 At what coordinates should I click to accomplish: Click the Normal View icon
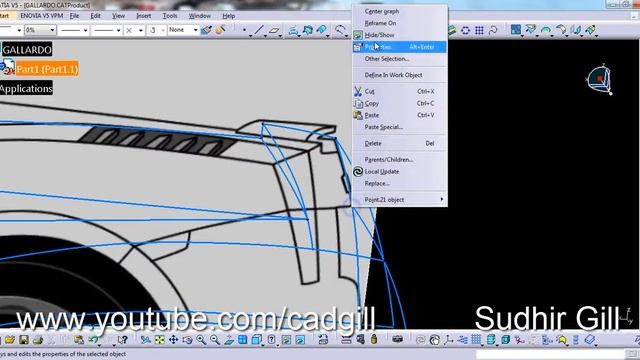click(x=229, y=340)
